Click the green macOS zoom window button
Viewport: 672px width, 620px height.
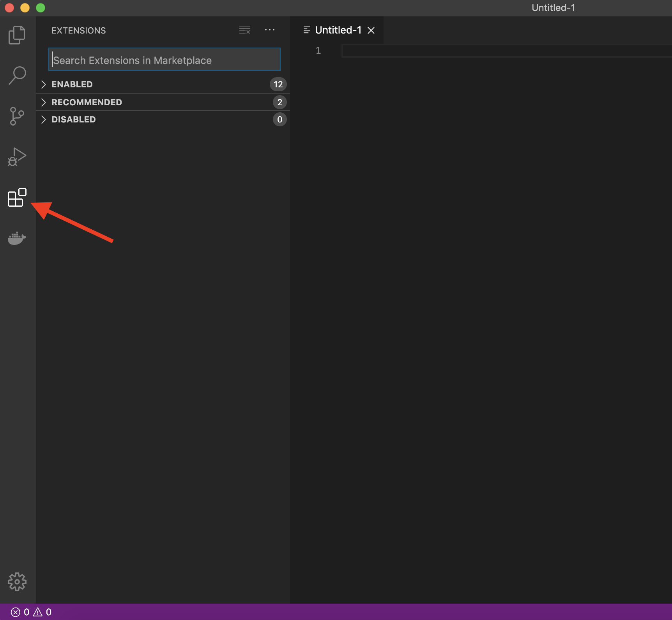[x=41, y=8]
